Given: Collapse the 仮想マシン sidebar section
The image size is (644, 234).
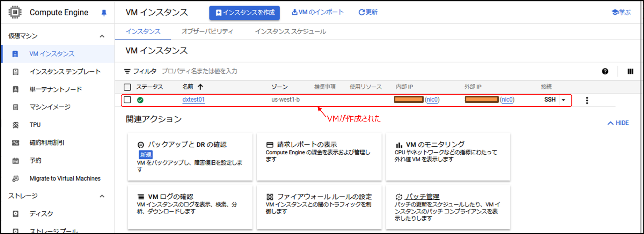Looking at the screenshot, I should (x=102, y=36).
